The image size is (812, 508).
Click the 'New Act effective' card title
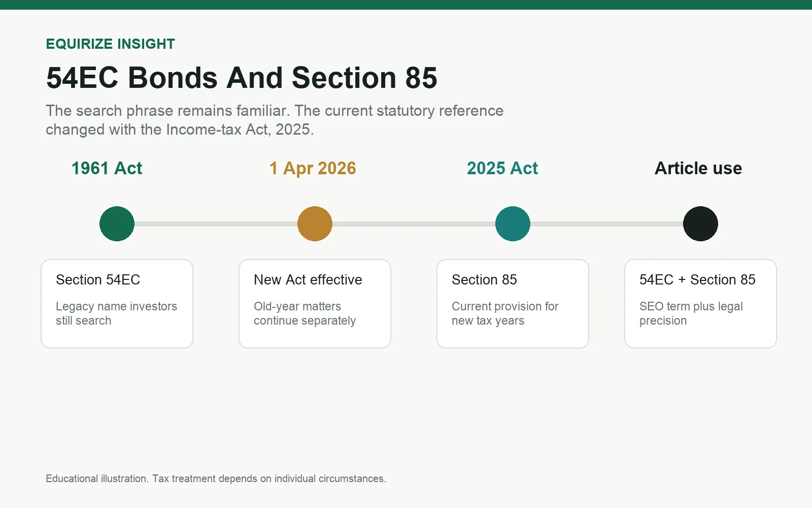(x=308, y=280)
